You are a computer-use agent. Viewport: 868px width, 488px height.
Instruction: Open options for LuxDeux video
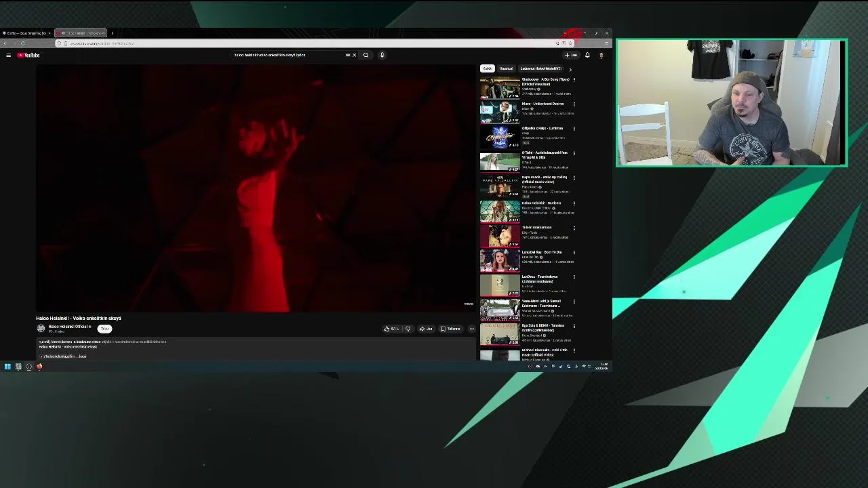pyautogui.click(x=574, y=277)
